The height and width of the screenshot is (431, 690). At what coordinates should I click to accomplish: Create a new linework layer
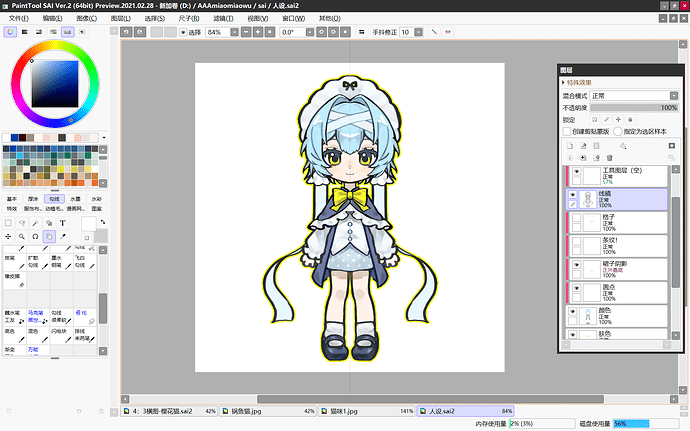583,146
